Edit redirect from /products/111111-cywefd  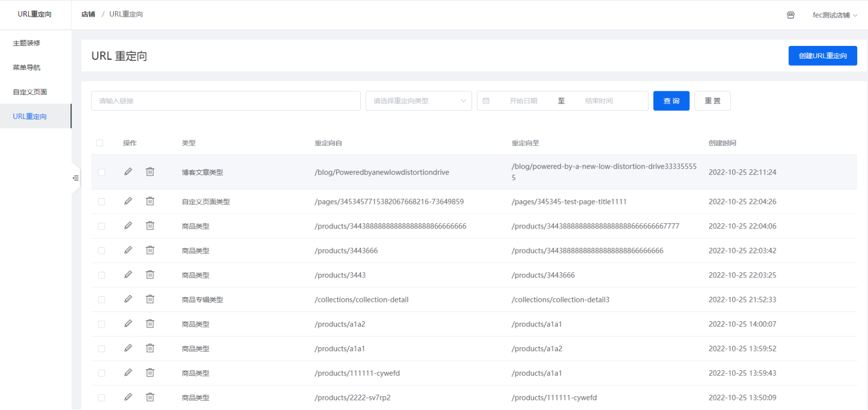128,373
